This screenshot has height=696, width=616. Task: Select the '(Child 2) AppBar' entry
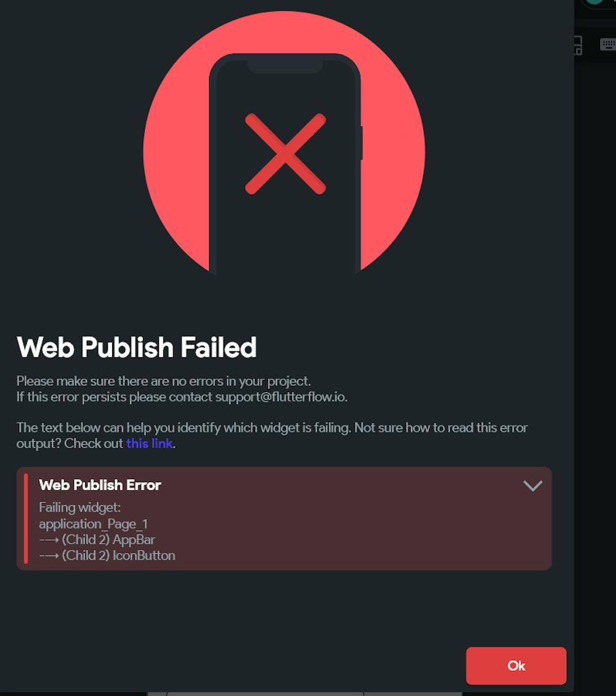coord(108,540)
